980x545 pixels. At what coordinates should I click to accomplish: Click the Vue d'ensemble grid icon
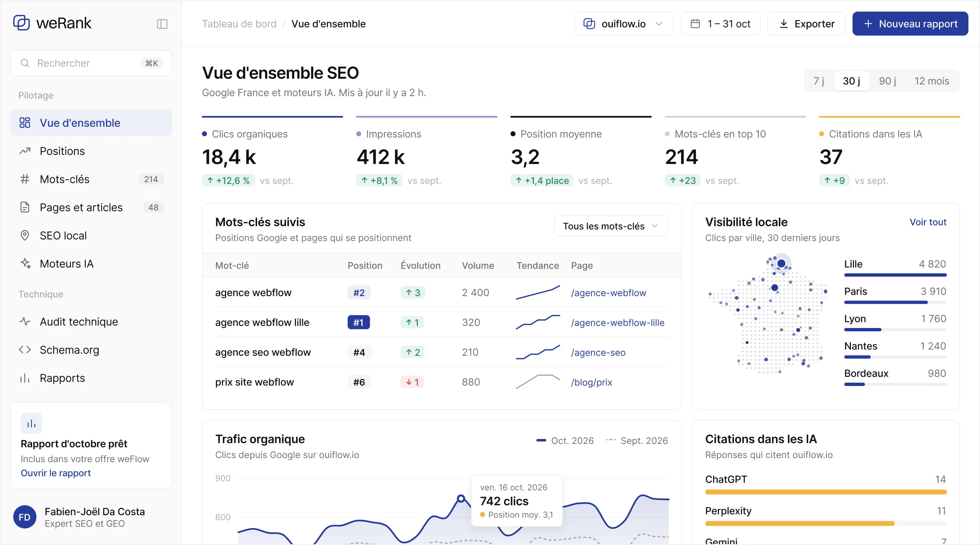point(25,123)
